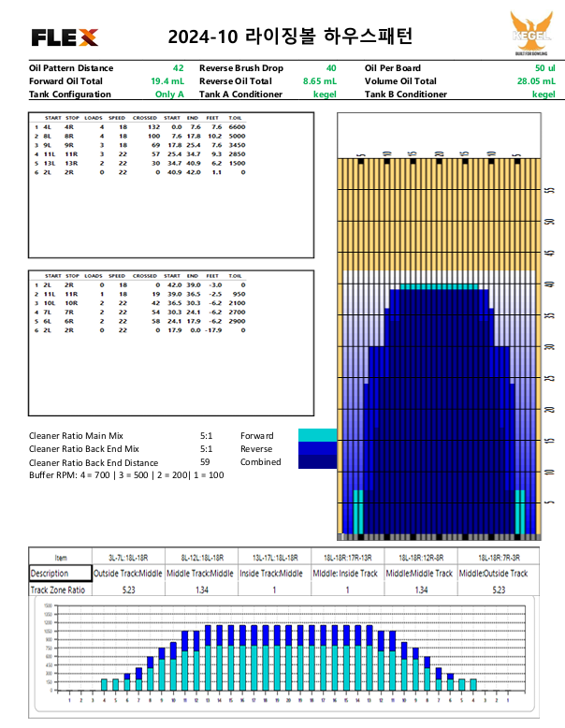The width and height of the screenshot is (565, 728).
Task: Click the Kegel phoenix logo
Action: [x=531, y=33]
